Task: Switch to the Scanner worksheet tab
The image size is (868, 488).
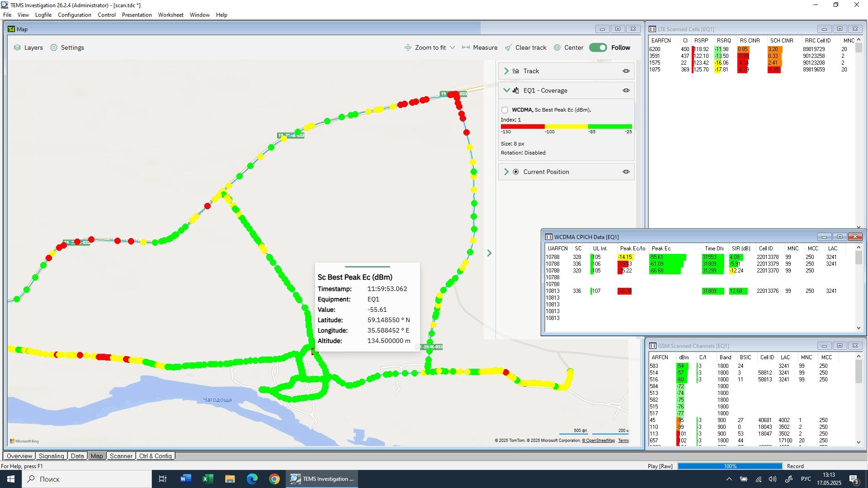Action: tap(121, 456)
